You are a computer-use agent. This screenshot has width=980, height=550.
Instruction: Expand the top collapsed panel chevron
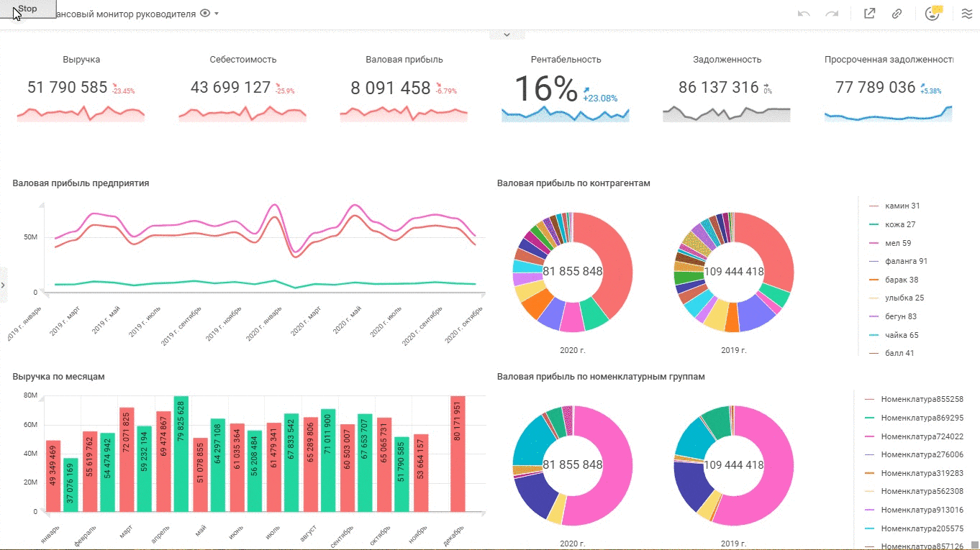click(507, 35)
